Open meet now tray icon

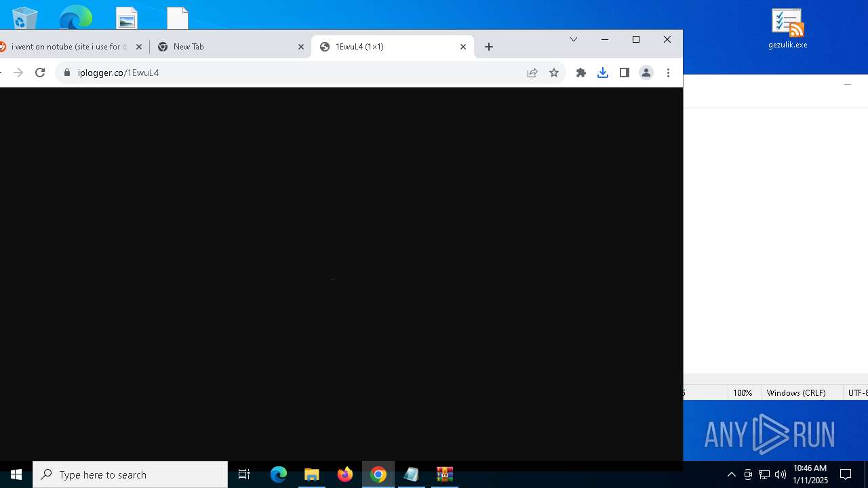[x=748, y=474]
